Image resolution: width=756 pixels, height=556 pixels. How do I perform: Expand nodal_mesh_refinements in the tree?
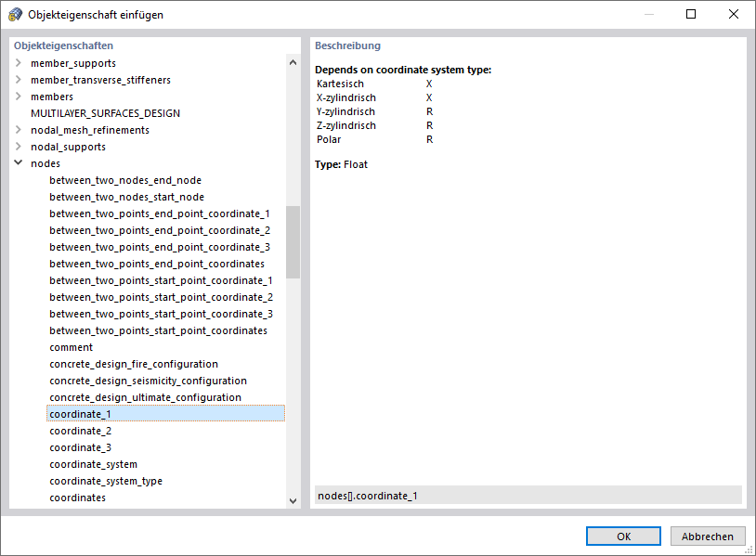[19, 130]
